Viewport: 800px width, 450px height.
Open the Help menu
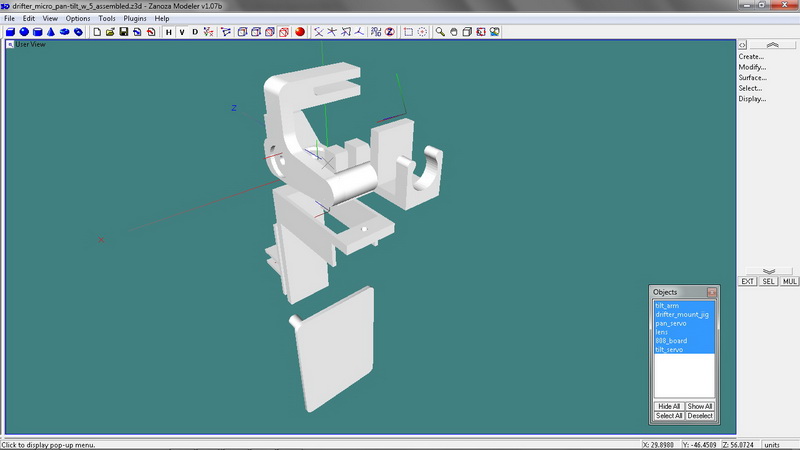[162, 18]
